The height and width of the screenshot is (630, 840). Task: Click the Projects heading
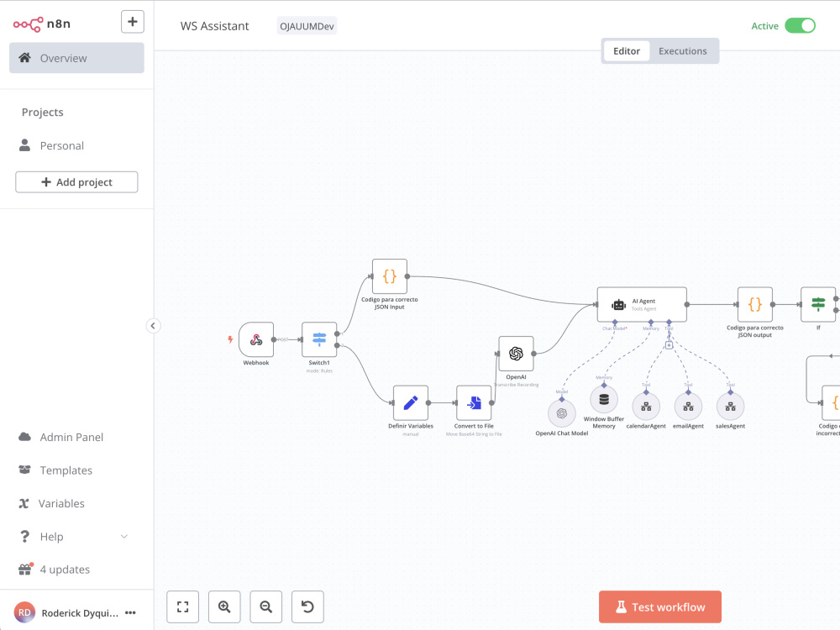pos(42,112)
